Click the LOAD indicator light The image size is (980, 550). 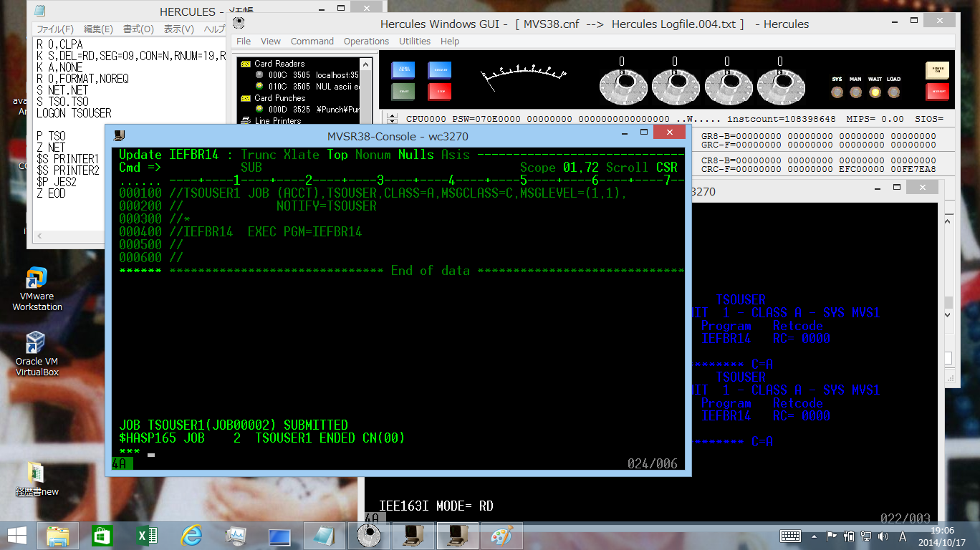(893, 92)
